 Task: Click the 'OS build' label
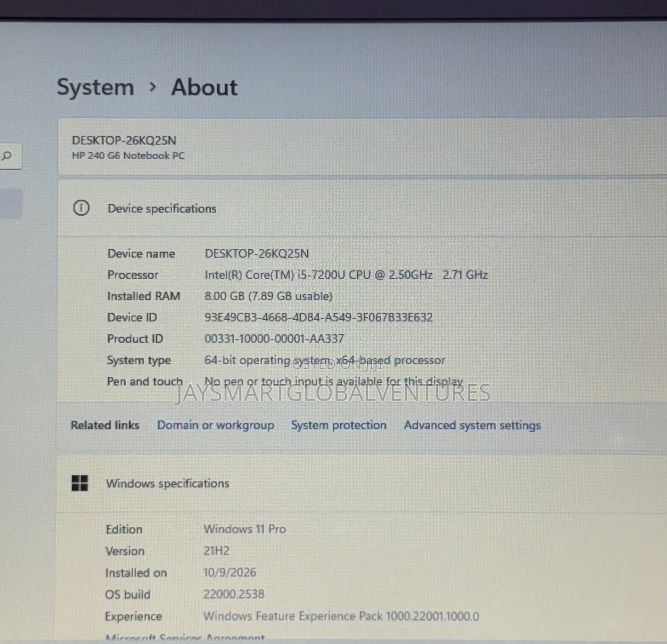[x=128, y=594]
